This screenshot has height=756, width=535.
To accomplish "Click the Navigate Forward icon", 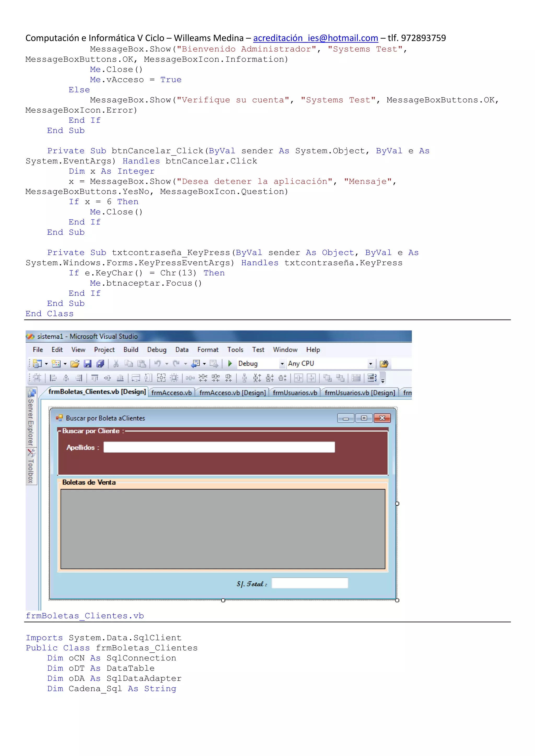I will [214, 364].
